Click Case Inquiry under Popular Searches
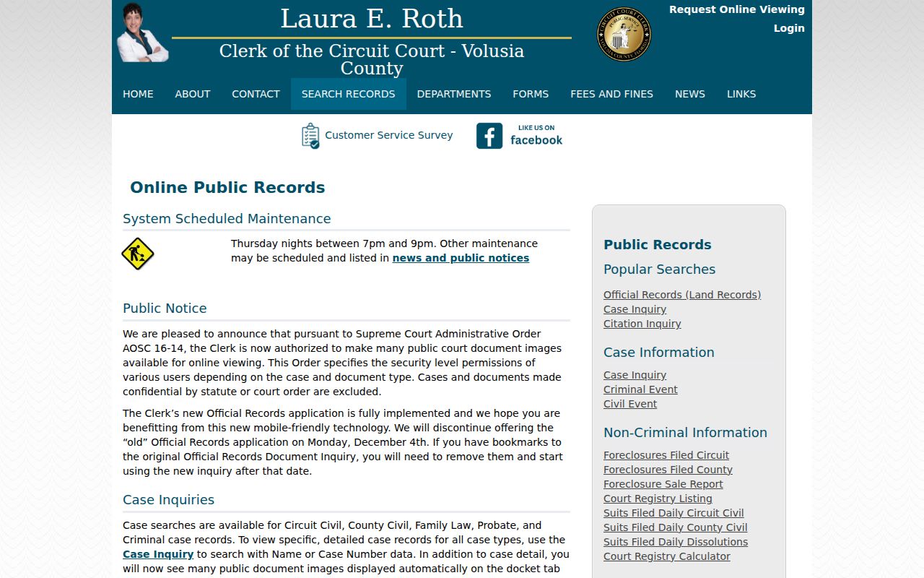The image size is (924, 578). (x=635, y=309)
